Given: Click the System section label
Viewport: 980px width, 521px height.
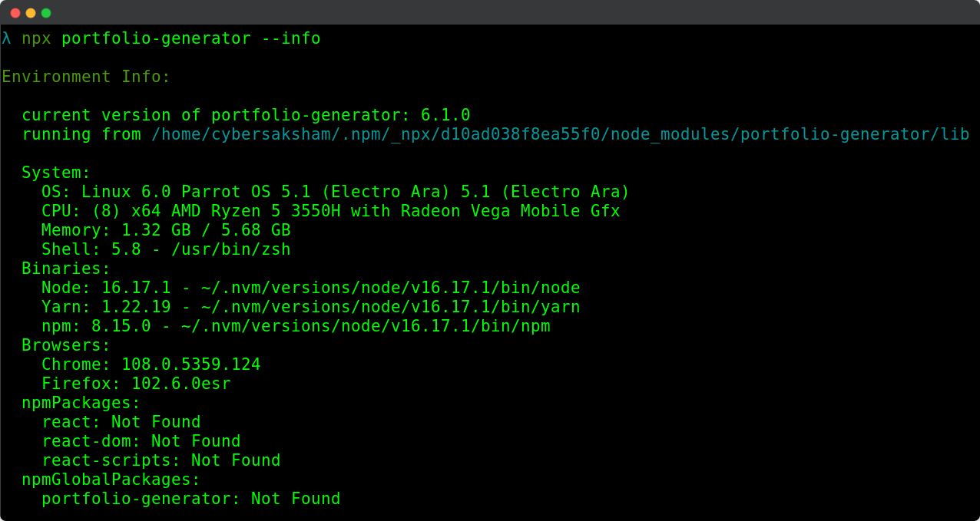Looking at the screenshot, I should (56, 173).
